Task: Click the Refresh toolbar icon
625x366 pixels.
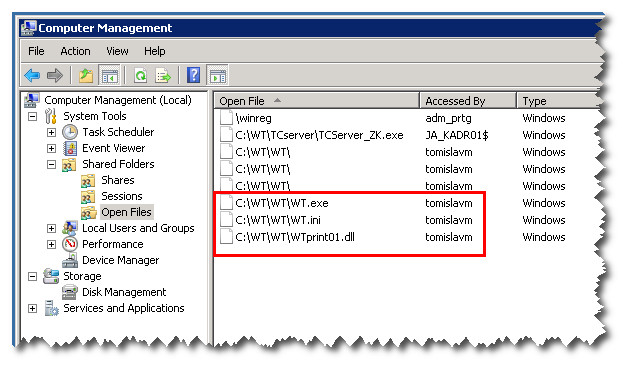Action: 140,75
